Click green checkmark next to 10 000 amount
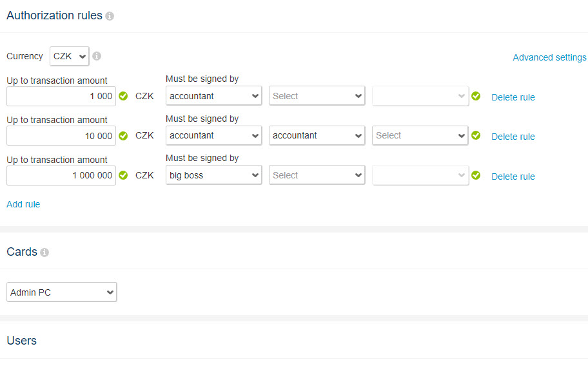This screenshot has width=588, height=371. [123, 136]
